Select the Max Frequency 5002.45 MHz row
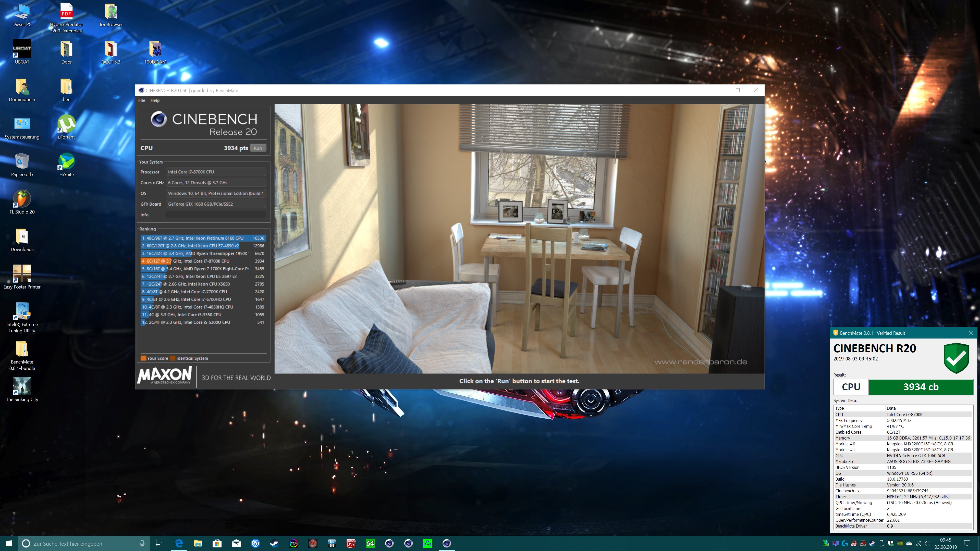980x551 pixels. (903, 421)
